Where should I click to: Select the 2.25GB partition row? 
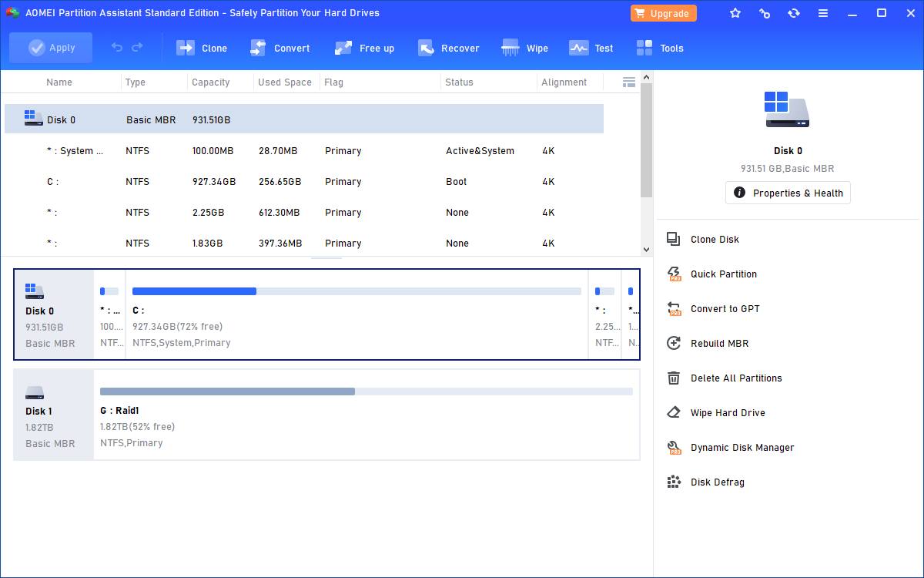(x=304, y=212)
